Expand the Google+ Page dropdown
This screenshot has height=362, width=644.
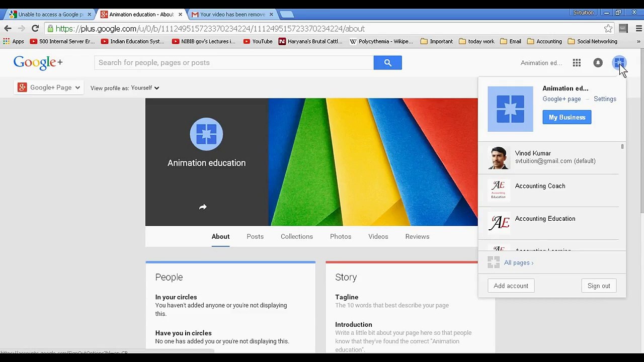[49, 87]
